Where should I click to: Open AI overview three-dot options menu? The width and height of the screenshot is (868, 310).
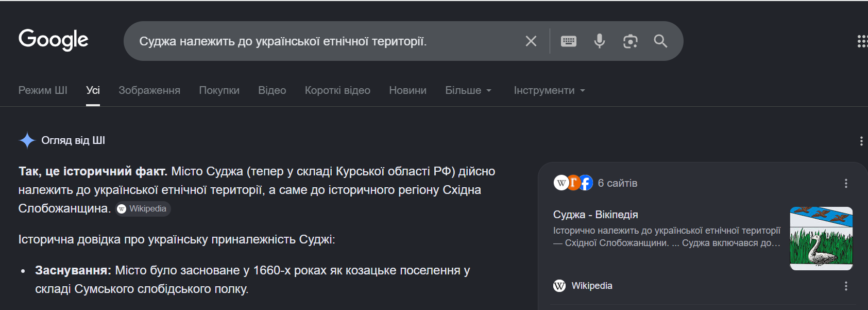click(861, 141)
